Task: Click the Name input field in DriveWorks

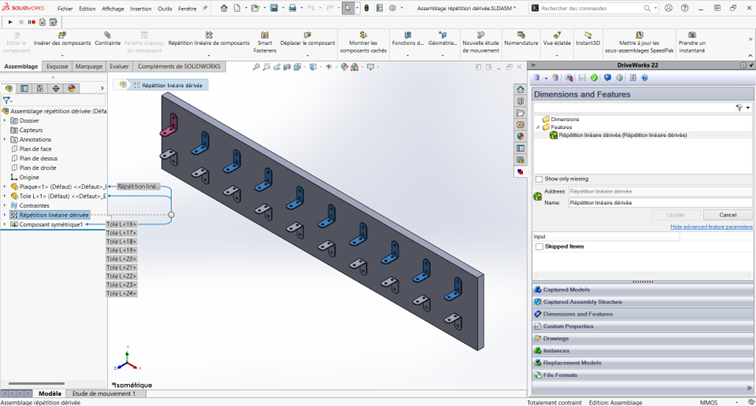Action: 660,203
